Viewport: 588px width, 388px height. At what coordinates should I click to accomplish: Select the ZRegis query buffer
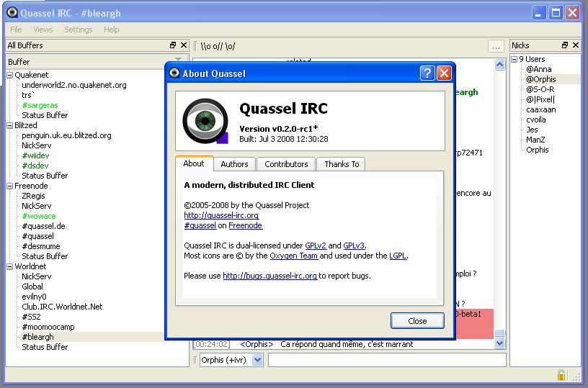(33, 196)
